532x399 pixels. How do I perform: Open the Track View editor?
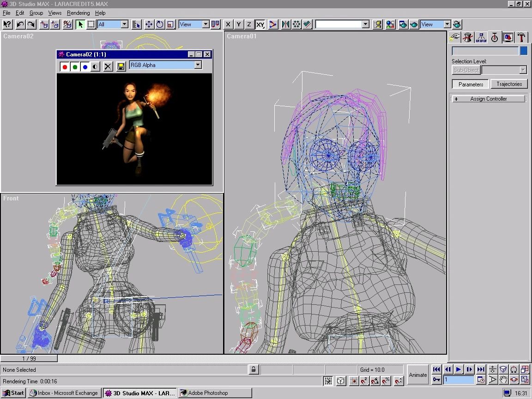[x=378, y=24]
